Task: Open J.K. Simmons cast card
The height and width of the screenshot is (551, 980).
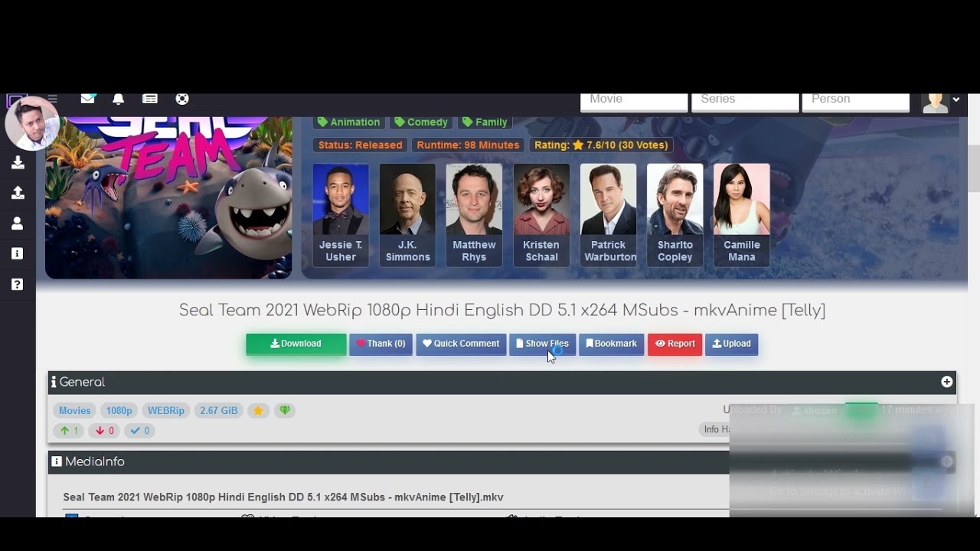Action: click(x=407, y=215)
